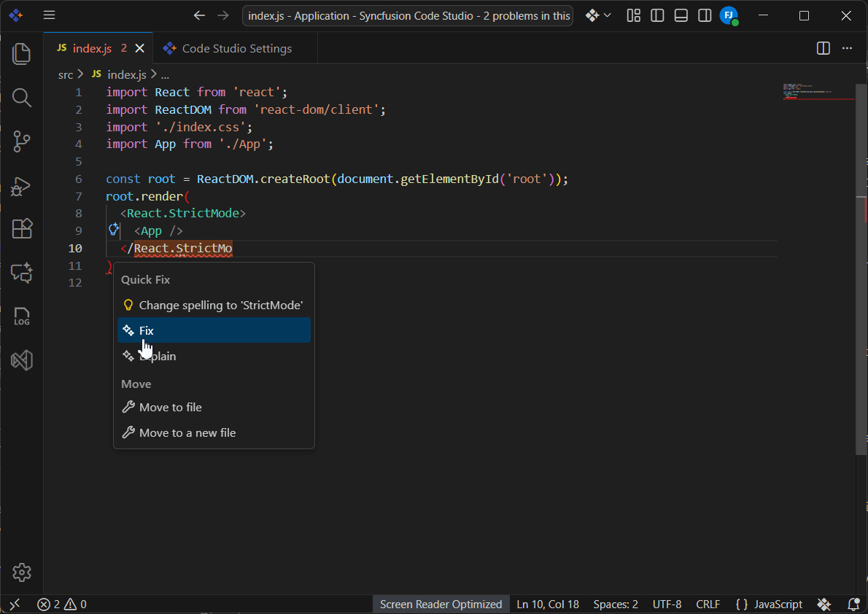Click the lightbulb sparkle on line 9
The image size is (868, 614).
coord(114,230)
